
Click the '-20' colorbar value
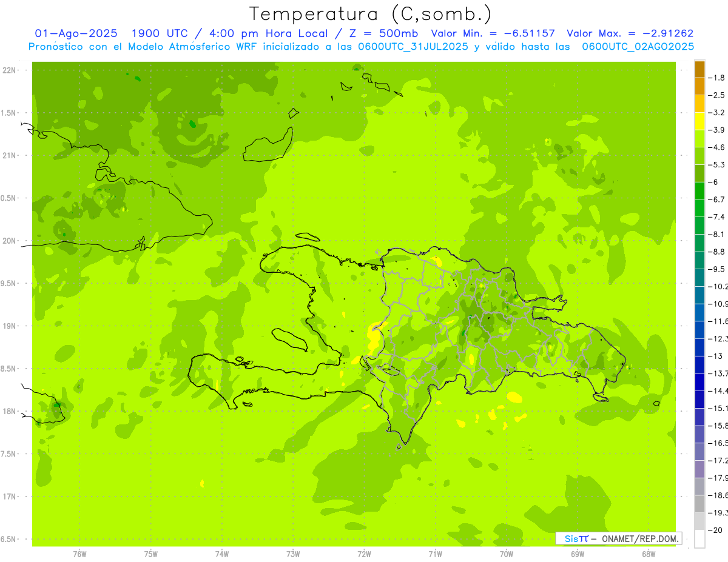pos(715,530)
